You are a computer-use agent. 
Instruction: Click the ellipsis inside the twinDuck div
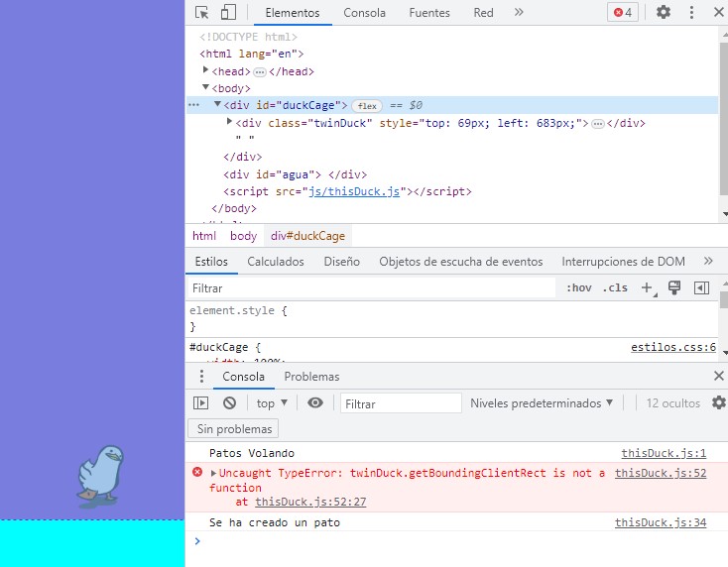[598, 124]
